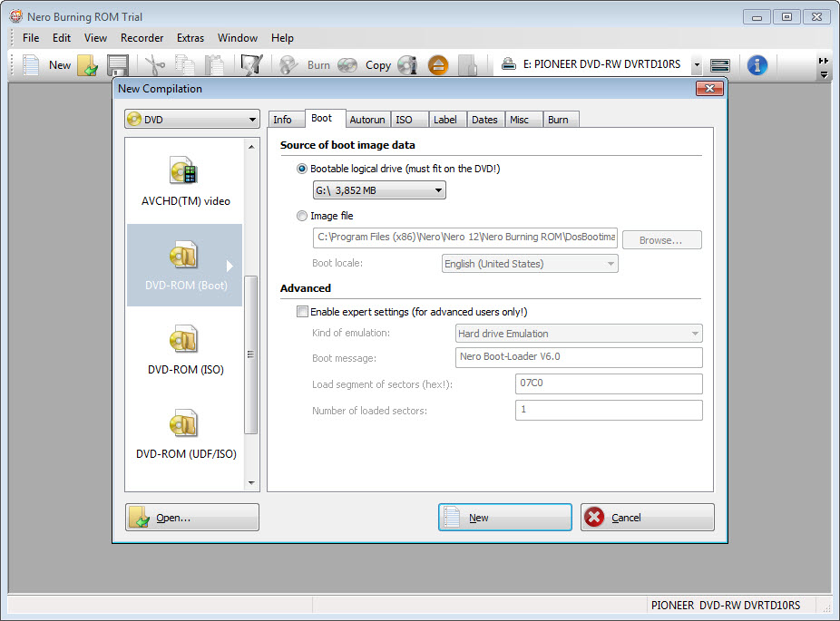Select DVD-ROM (UDF/ISO) compilation type
The width and height of the screenshot is (840, 621).
coord(185,433)
